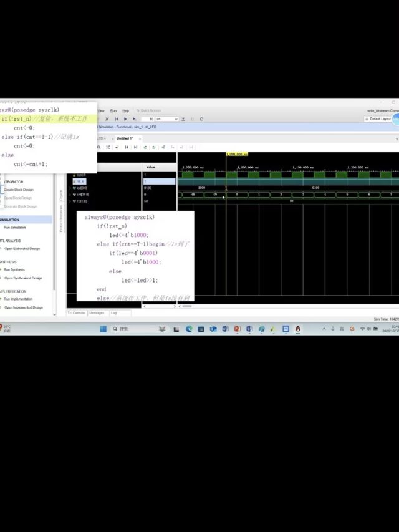Click the Windows Start button
The width and height of the screenshot is (399, 532).
tap(103, 329)
